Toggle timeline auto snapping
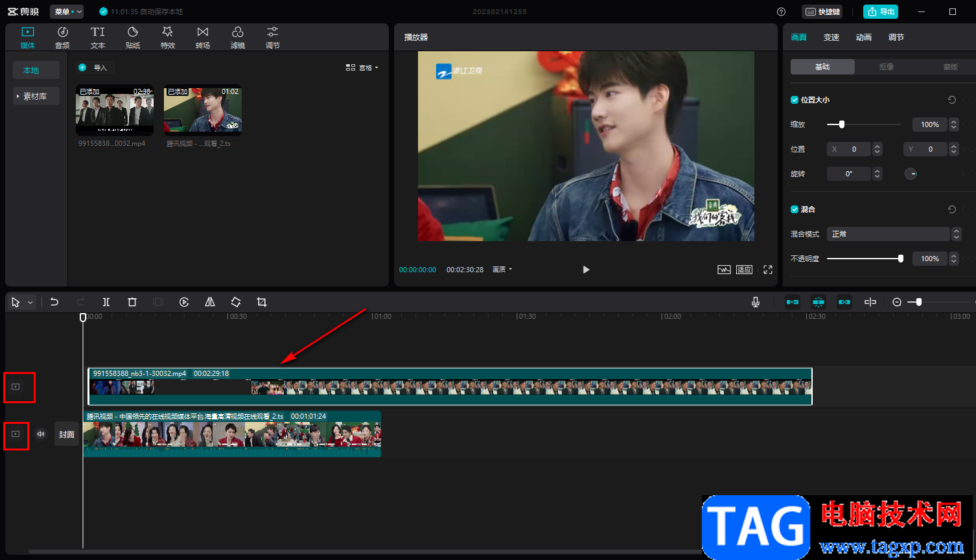This screenshot has width=976, height=560. [x=819, y=302]
